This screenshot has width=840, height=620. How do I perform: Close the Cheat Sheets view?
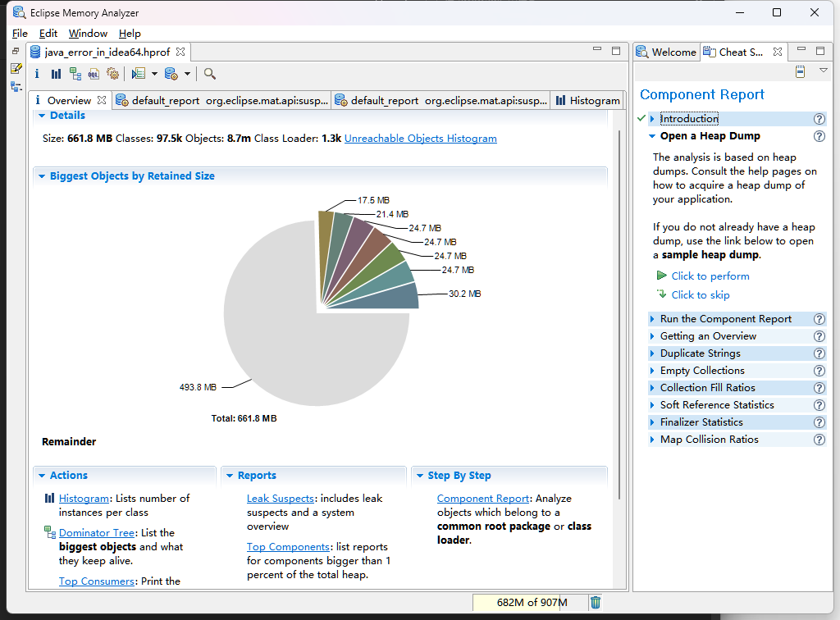pos(778,52)
